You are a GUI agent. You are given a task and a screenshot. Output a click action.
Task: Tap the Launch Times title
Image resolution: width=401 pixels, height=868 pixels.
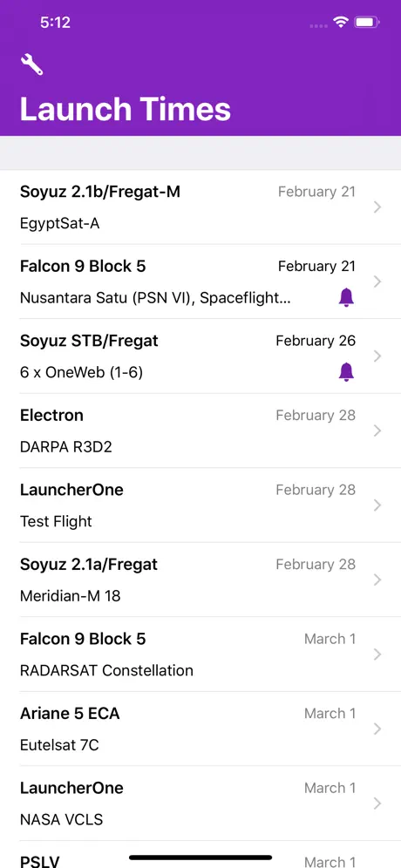126,108
